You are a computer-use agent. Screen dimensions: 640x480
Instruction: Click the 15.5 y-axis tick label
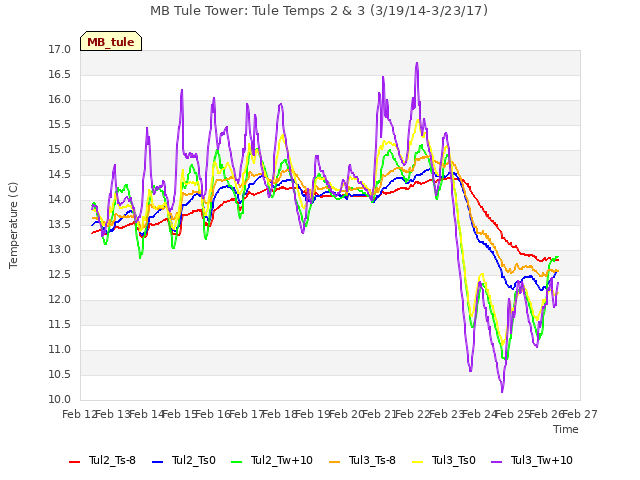(60, 125)
